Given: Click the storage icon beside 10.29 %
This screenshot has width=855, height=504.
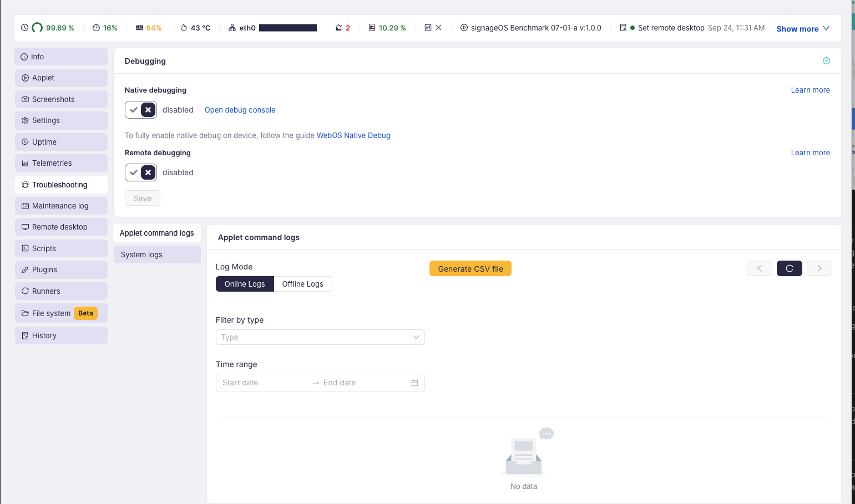Looking at the screenshot, I should point(372,28).
